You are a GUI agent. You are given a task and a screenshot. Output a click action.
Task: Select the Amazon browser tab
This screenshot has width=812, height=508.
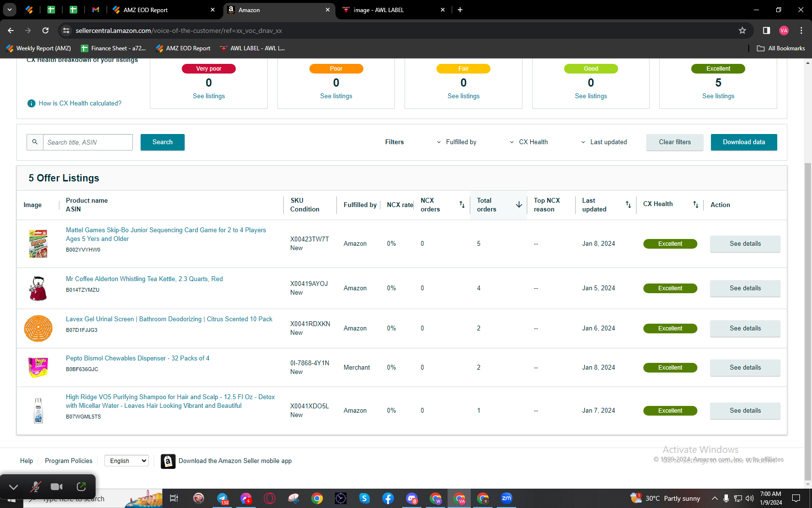tap(279, 10)
